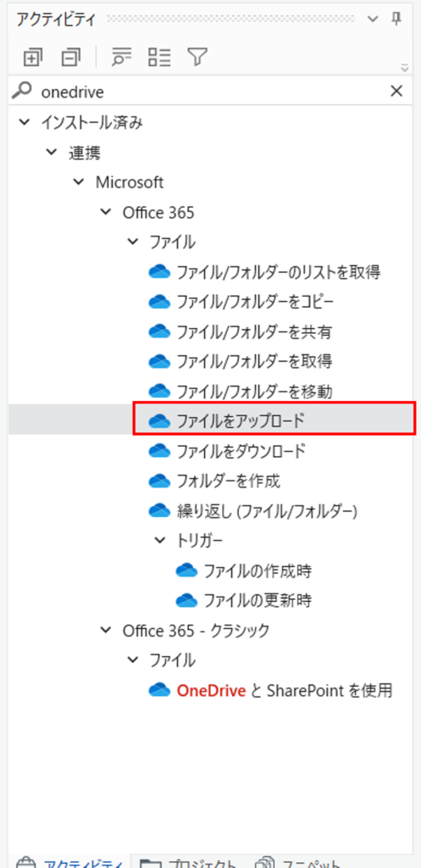This screenshot has height=868, width=421.
Task: Open the filter funnel icon options
Action: point(197,57)
